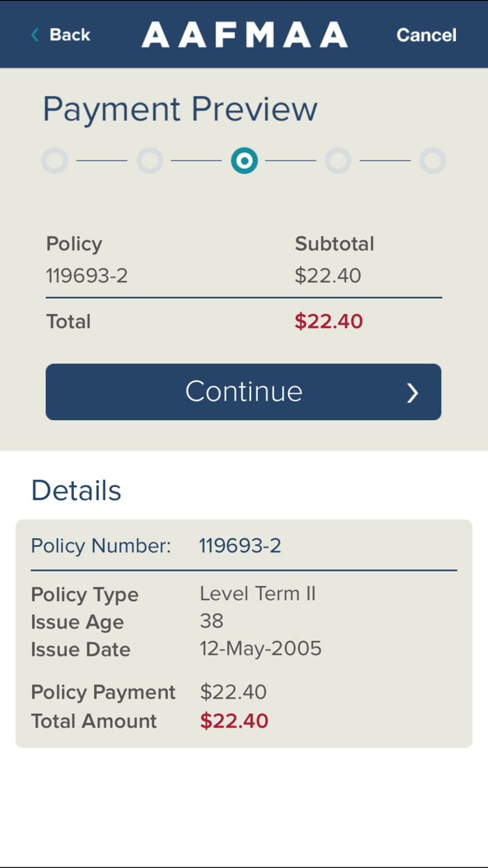Tap Policy Number 119693-2 in Details card
This screenshot has width=488, height=868.
(x=240, y=546)
